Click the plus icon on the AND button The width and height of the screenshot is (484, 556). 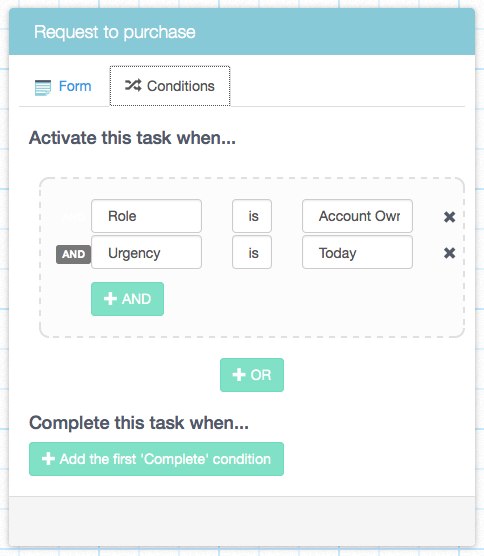coord(110,299)
